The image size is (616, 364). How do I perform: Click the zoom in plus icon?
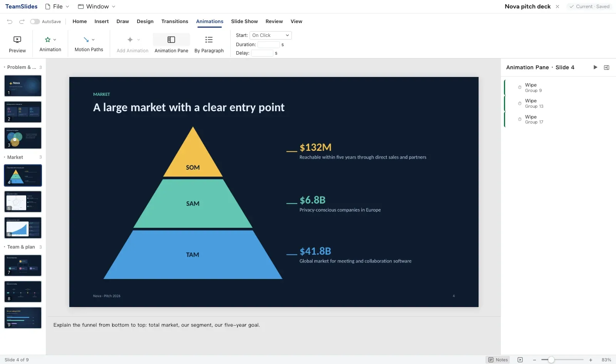coord(591,360)
